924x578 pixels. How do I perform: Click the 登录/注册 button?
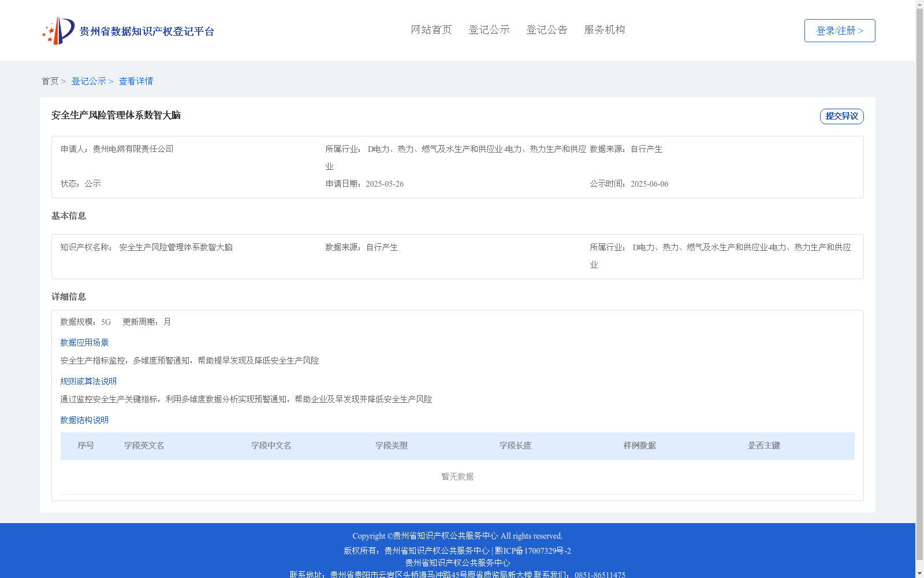click(840, 31)
